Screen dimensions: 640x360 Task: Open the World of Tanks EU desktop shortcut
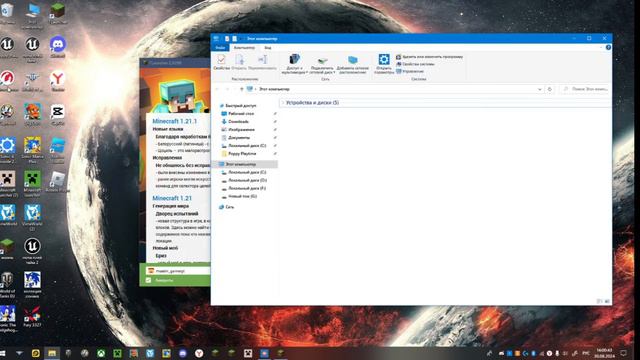pyautogui.click(x=7, y=285)
